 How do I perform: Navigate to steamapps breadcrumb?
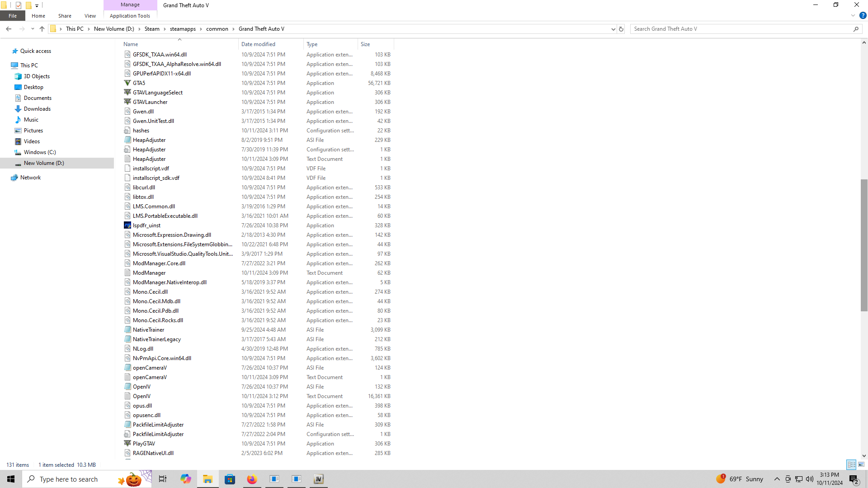(x=183, y=29)
